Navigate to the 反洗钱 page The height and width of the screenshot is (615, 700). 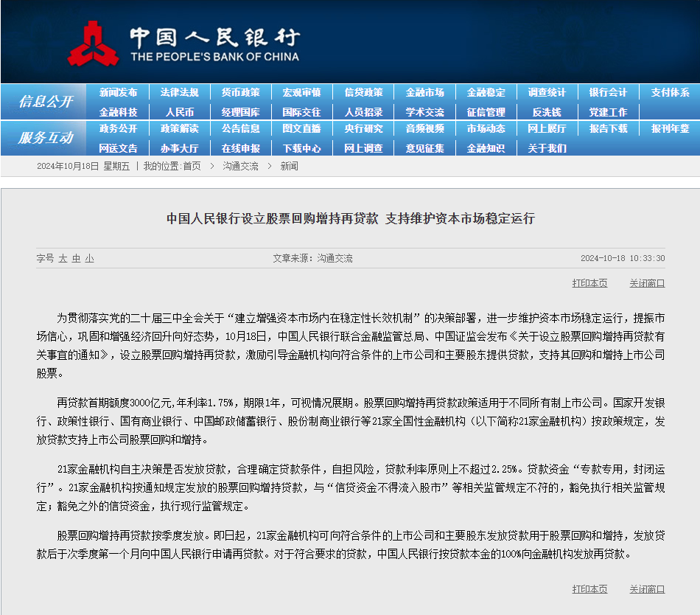pyautogui.click(x=547, y=112)
